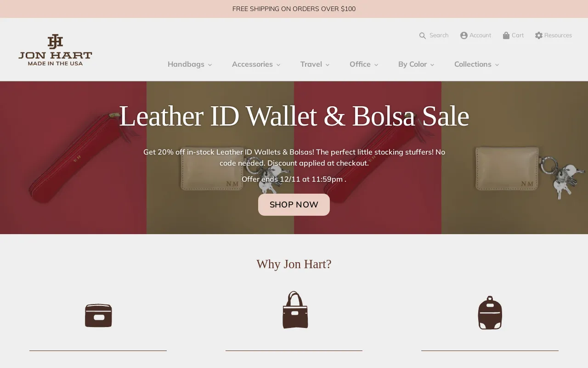Expand the Handbags menu chevron
This screenshot has width=588, height=368.
coord(210,65)
